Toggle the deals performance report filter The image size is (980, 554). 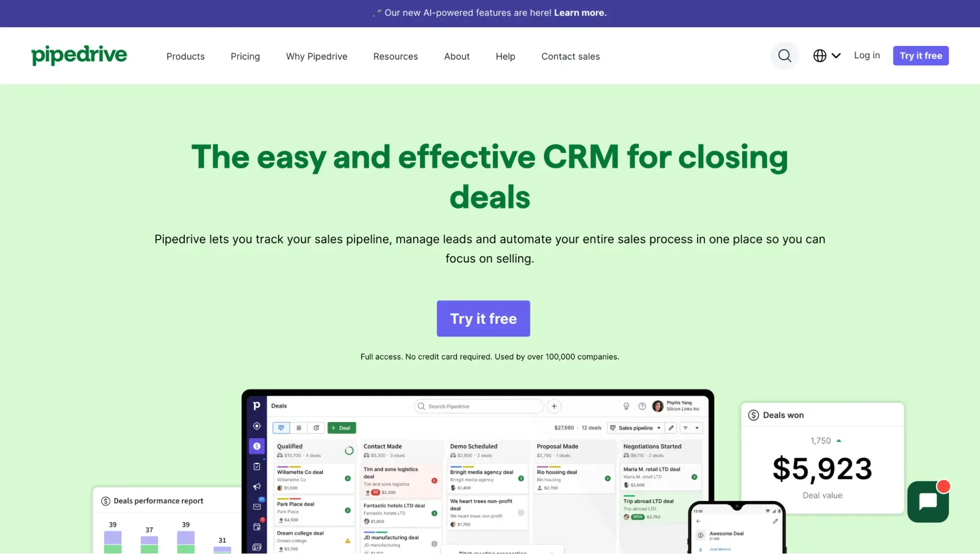tap(105, 501)
